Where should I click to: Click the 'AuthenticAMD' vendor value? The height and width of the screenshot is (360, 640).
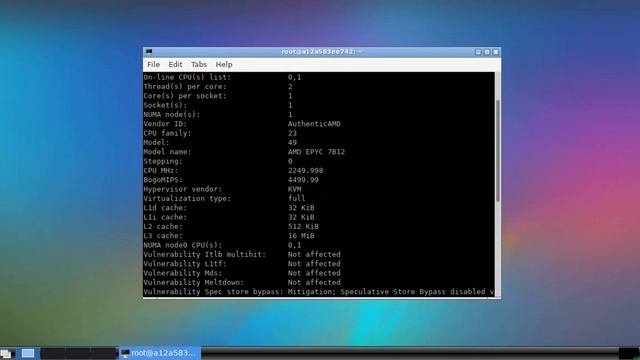(314, 124)
